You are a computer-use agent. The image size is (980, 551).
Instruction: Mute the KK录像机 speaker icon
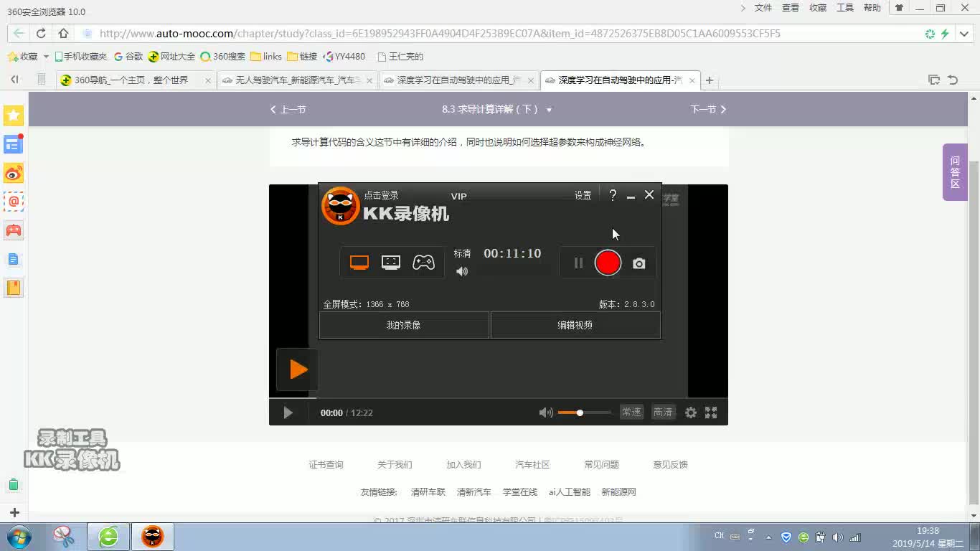(462, 271)
